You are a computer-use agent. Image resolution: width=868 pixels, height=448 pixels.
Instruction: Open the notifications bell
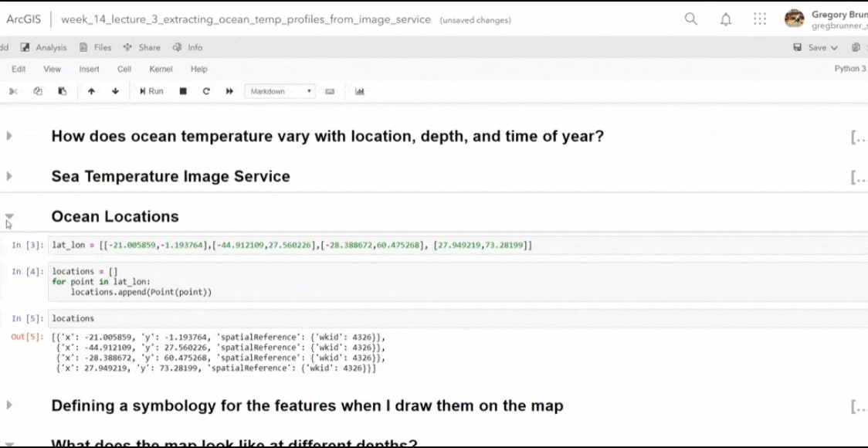click(x=726, y=19)
